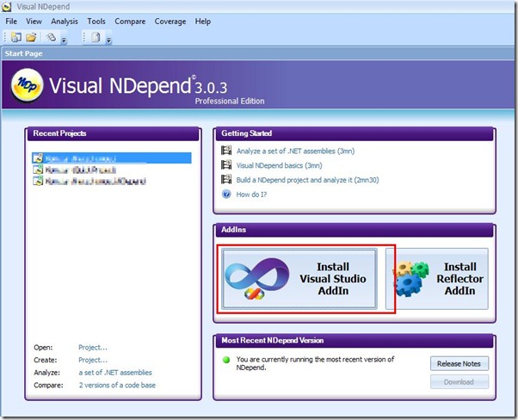518x420 pixels.
Task: Select the first highlighted recent project
Action: [x=112, y=158]
